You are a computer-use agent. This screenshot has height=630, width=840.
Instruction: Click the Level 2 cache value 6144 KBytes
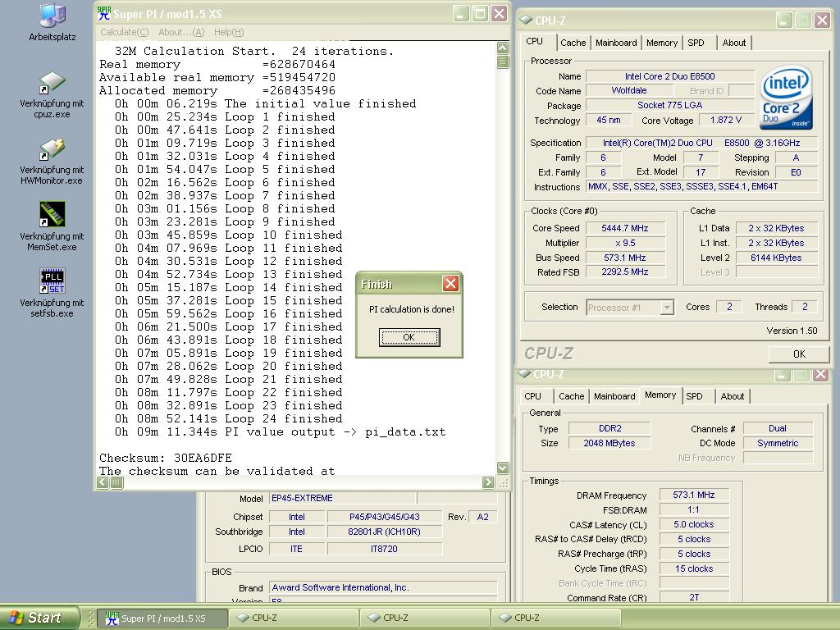(x=776, y=258)
